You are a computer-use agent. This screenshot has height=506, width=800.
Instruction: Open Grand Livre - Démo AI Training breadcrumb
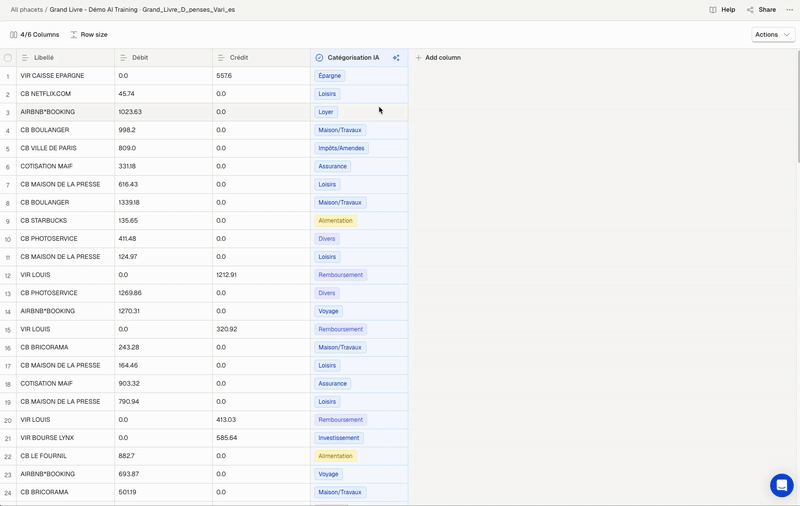click(x=93, y=10)
